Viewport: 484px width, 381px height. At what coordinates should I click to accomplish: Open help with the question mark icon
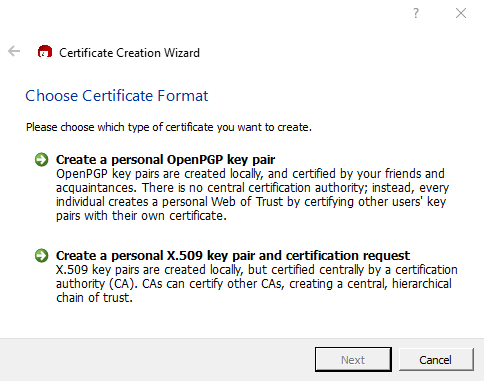416,13
